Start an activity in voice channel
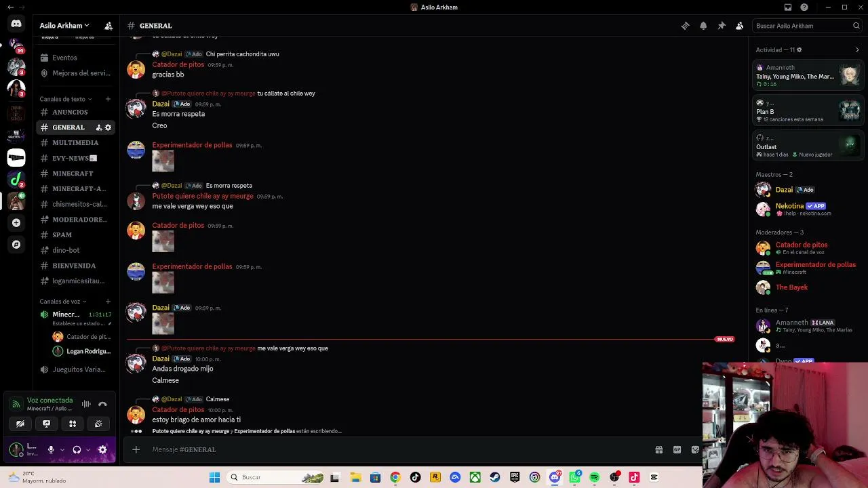The image size is (868, 488). click(73, 424)
